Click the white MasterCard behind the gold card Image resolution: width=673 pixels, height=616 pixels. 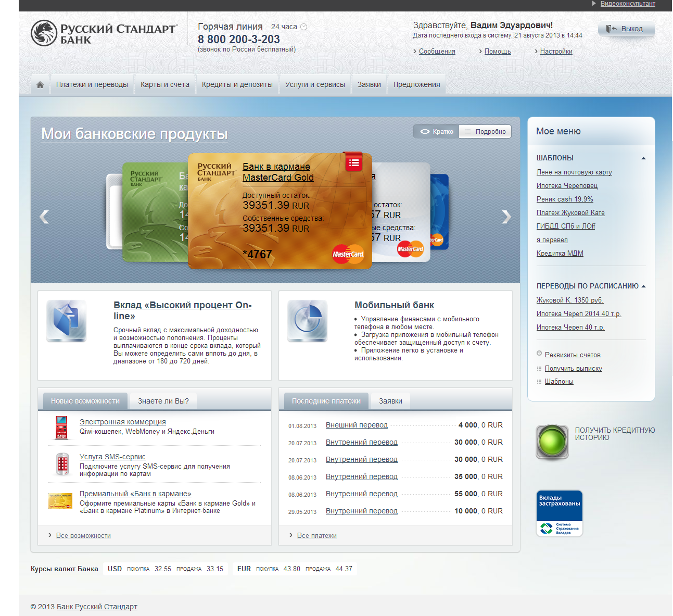coord(401,212)
